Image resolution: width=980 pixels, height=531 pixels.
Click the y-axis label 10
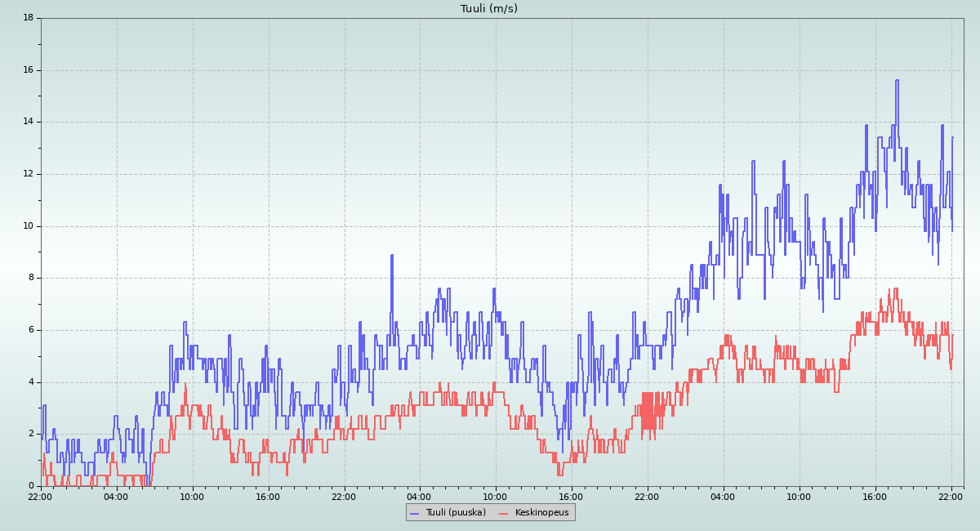(28, 226)
